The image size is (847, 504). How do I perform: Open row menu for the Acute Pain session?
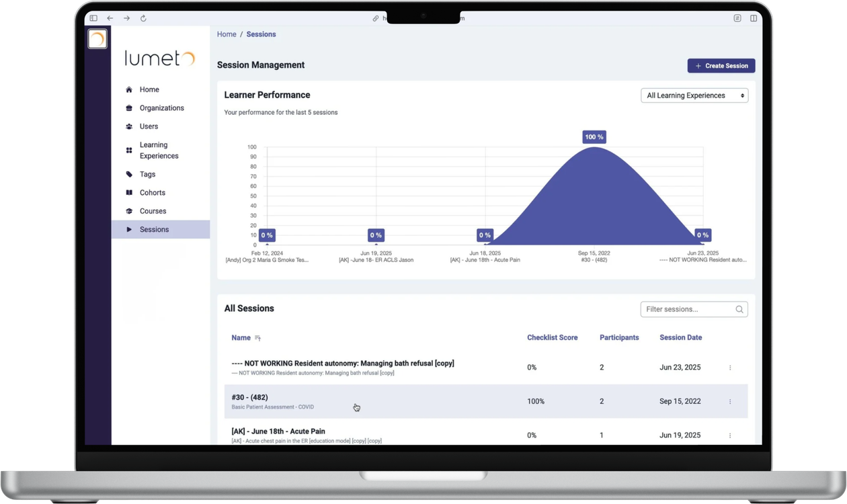[x=730, y=435]
